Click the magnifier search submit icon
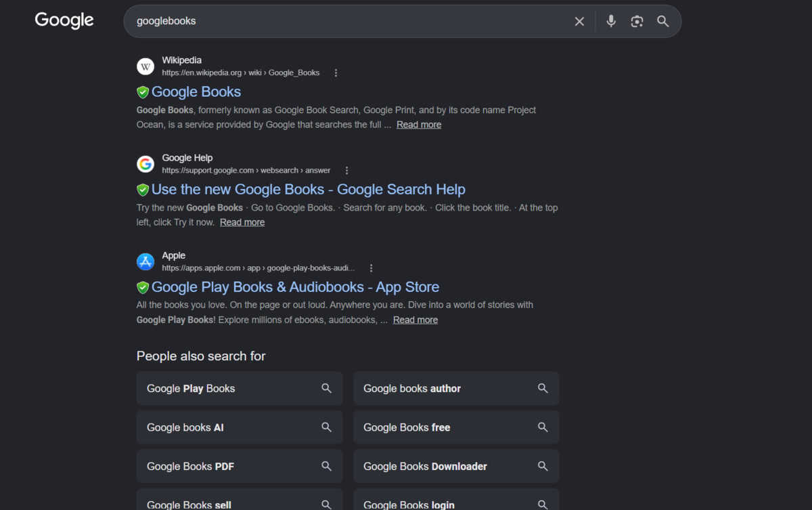The image size is (812, 510). [663, 22]
